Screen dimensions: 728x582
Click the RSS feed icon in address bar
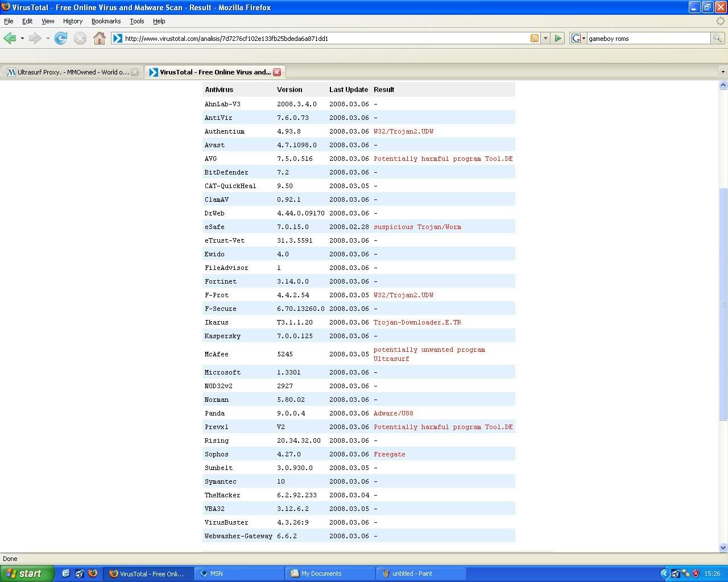535,38
